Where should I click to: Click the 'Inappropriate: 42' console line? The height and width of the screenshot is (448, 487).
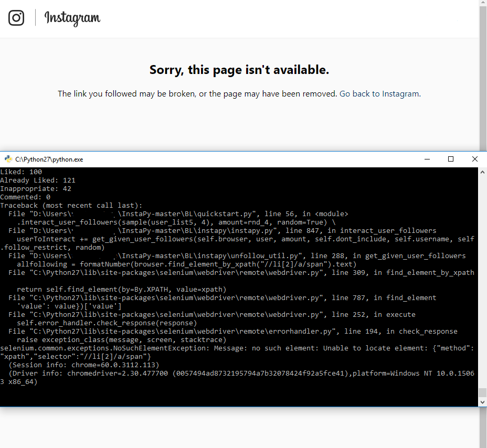point(36,189)
